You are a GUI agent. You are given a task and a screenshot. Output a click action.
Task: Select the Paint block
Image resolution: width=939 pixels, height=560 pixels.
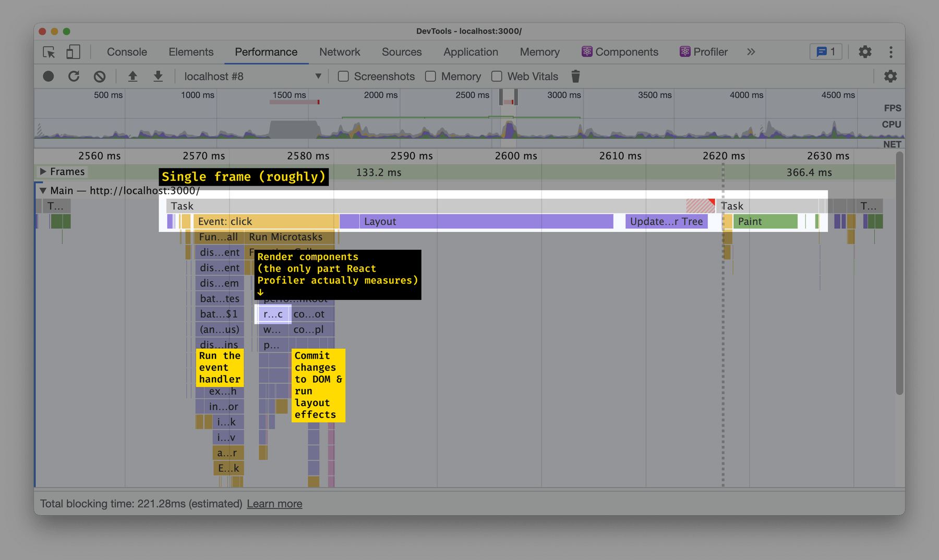click(765, 222)
